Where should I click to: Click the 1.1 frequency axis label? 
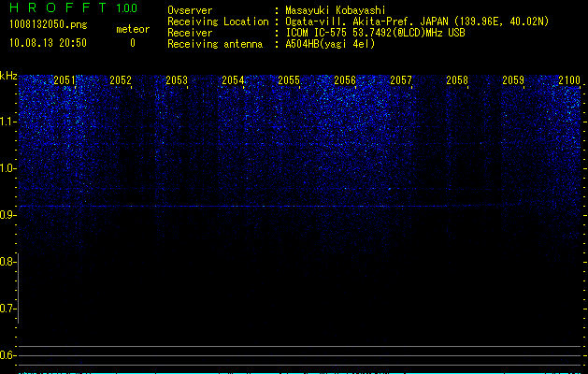[x=7, y=122]
